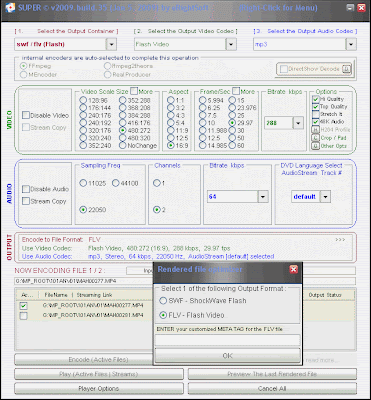Check the More box for Frame/Sec
The image size is (371, 400).
tap(236, 91)
